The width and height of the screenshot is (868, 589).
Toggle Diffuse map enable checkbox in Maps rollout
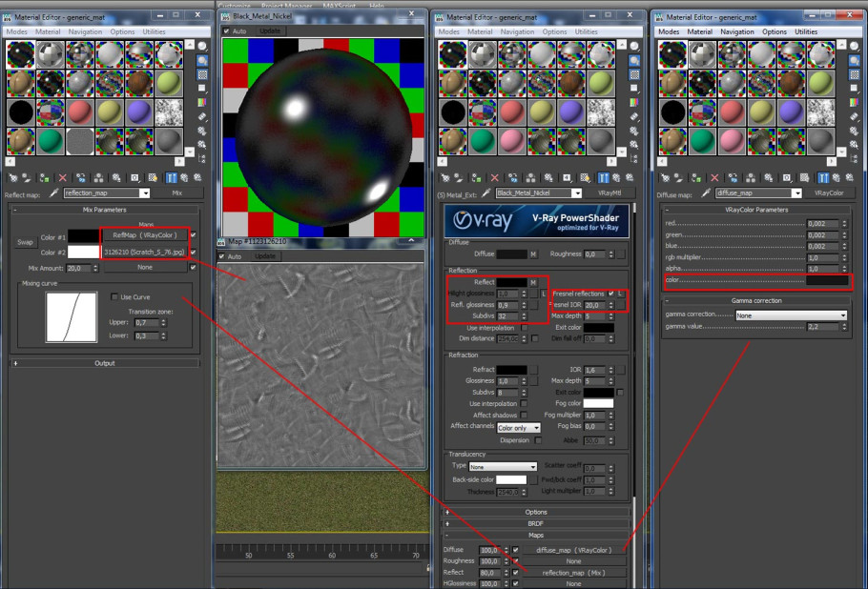515,550
